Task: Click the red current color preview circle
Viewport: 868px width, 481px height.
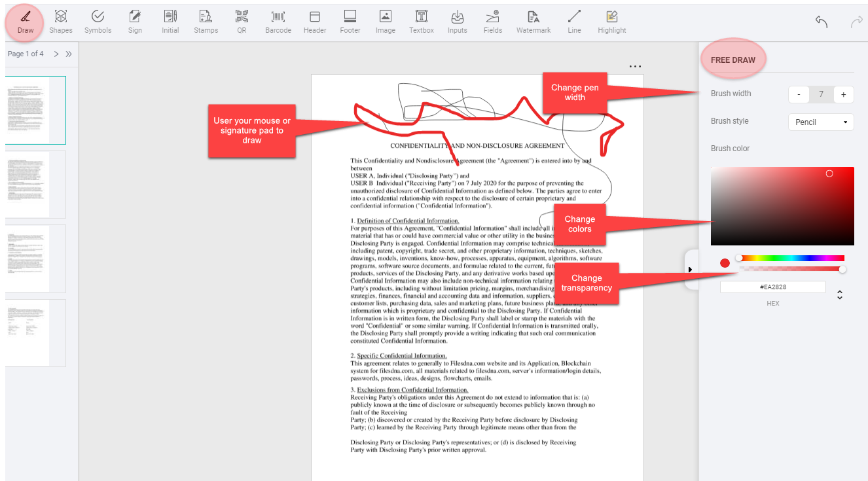Action: click(725, 263)
